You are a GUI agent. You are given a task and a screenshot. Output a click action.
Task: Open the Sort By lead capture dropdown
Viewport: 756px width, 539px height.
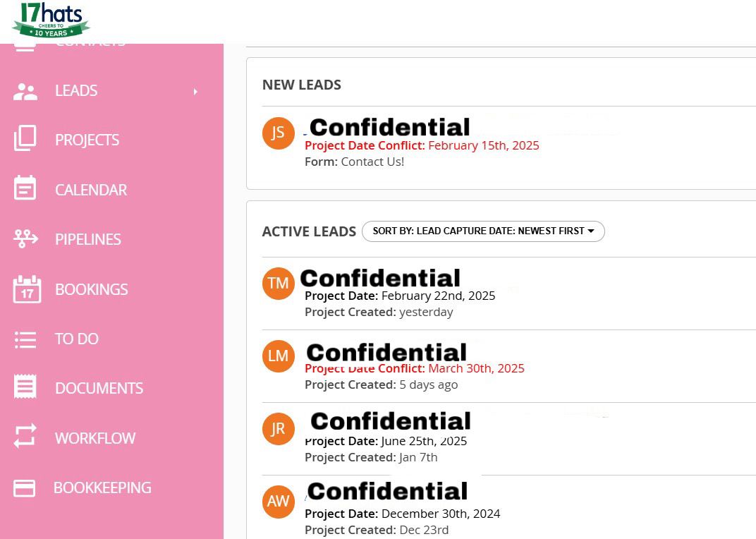tap(483, 231)
